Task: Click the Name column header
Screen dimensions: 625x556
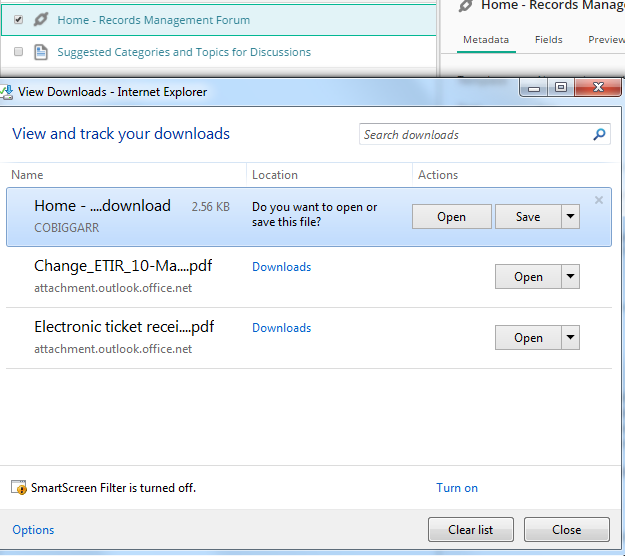Action: point(27,175)
